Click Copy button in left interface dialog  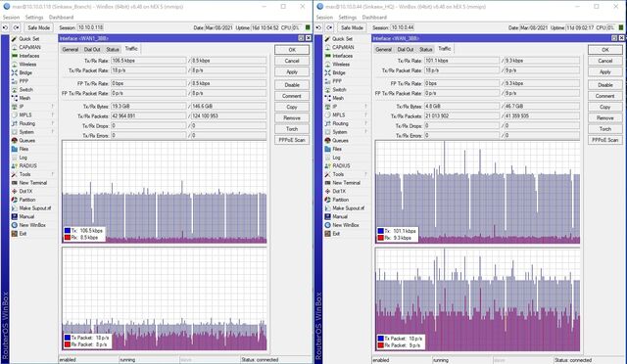[x=292, y=107]
